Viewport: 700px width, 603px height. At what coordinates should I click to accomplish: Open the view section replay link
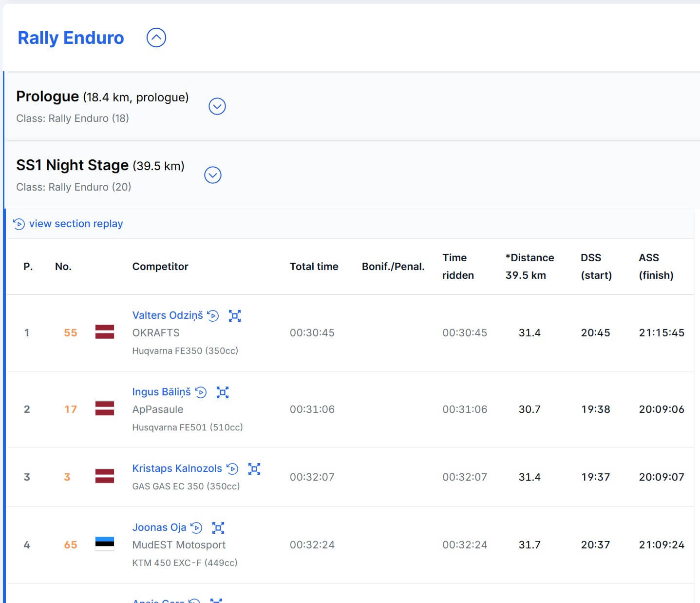(76, 224)
